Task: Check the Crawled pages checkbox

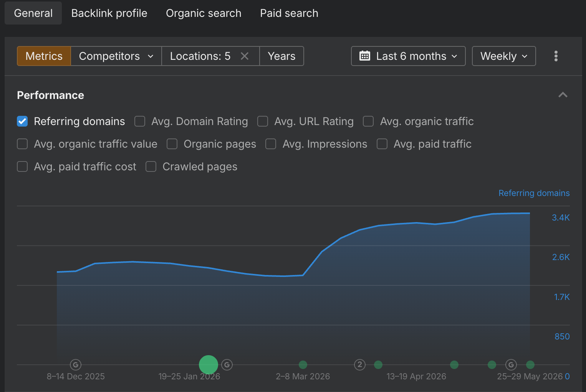Action: (x=151, y=166)
